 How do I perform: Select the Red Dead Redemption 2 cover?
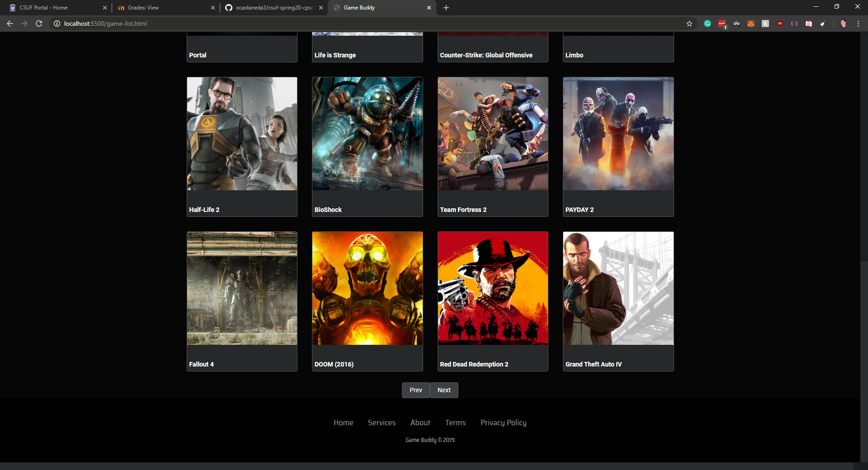click(493, 288)
